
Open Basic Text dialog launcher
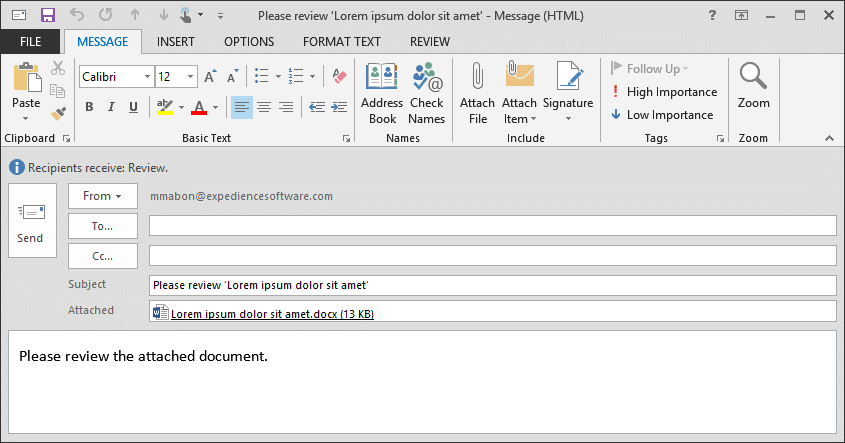tap(346, 139)
